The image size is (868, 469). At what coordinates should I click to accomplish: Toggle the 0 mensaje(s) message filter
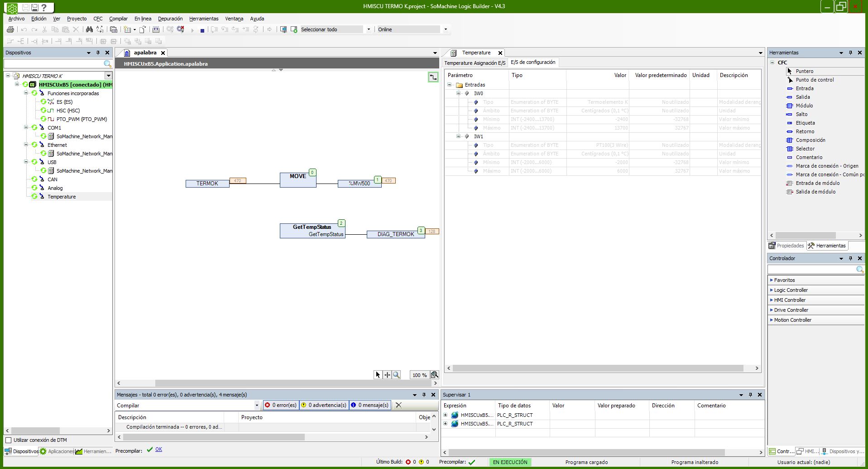[369, 405]
